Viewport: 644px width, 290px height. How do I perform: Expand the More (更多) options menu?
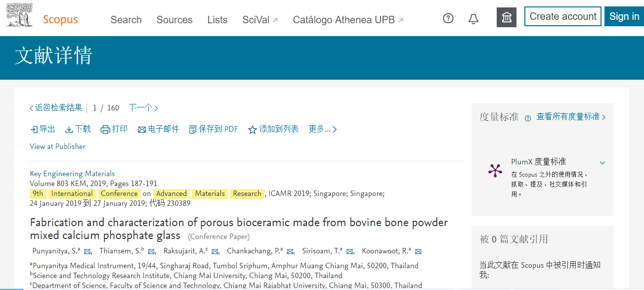pos(322,129)
